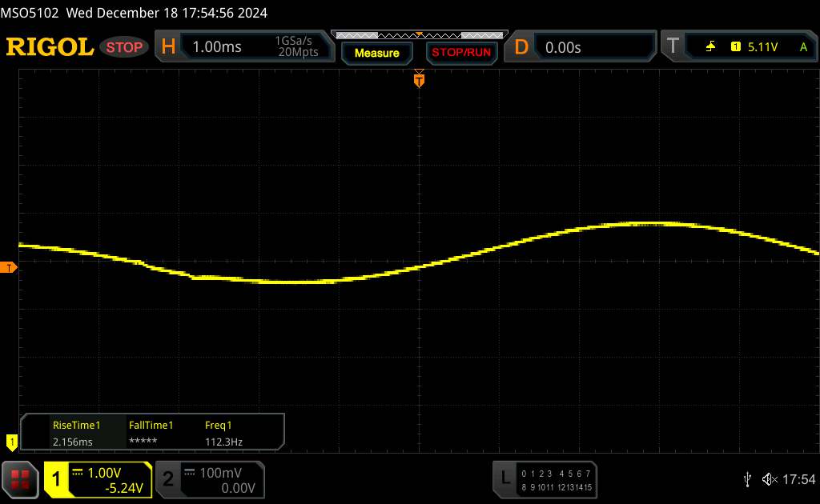Select the 5.11V trigger level value
Image resolution: width=820 pixels, height=504 pixels.
(x=762, y=47)
